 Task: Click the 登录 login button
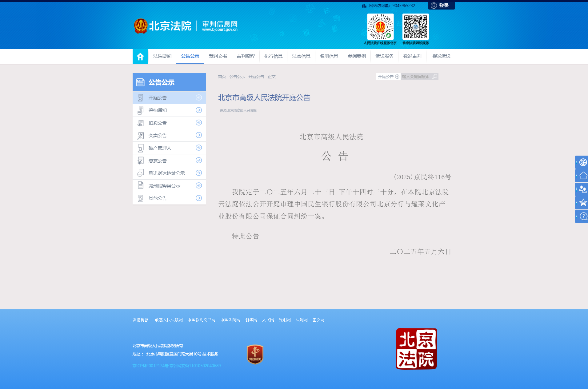point(441,6)
